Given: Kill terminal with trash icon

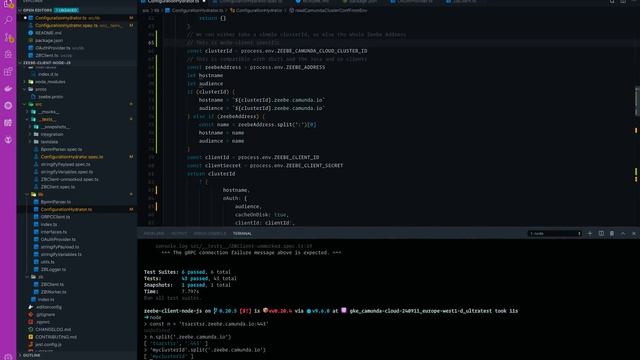Looking at the screenshot, I should click(612, 233).
